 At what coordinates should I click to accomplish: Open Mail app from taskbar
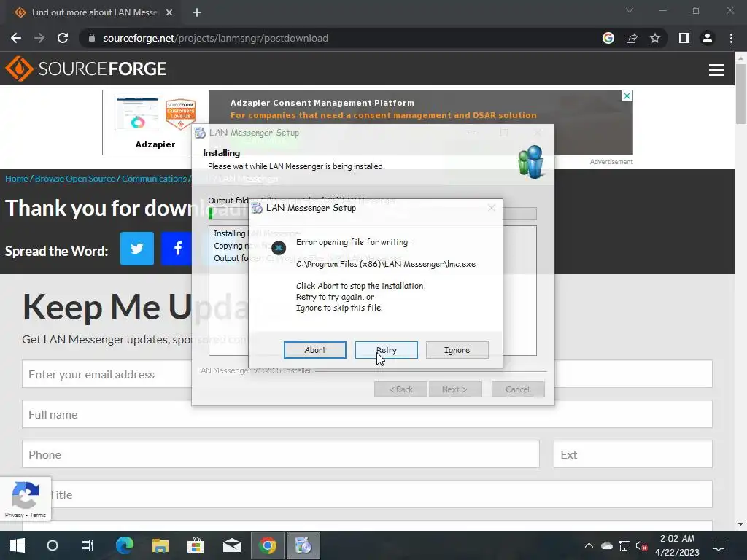231,545
